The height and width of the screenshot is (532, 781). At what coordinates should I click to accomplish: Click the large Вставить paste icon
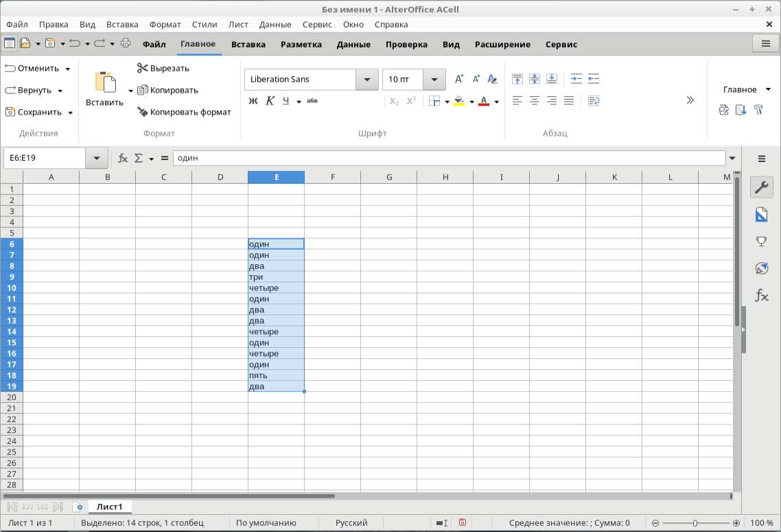(105, 82)
